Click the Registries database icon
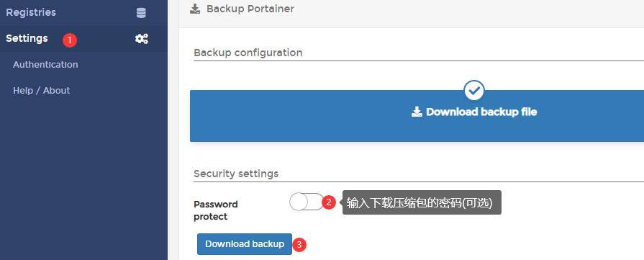 [x=141, y=13]
